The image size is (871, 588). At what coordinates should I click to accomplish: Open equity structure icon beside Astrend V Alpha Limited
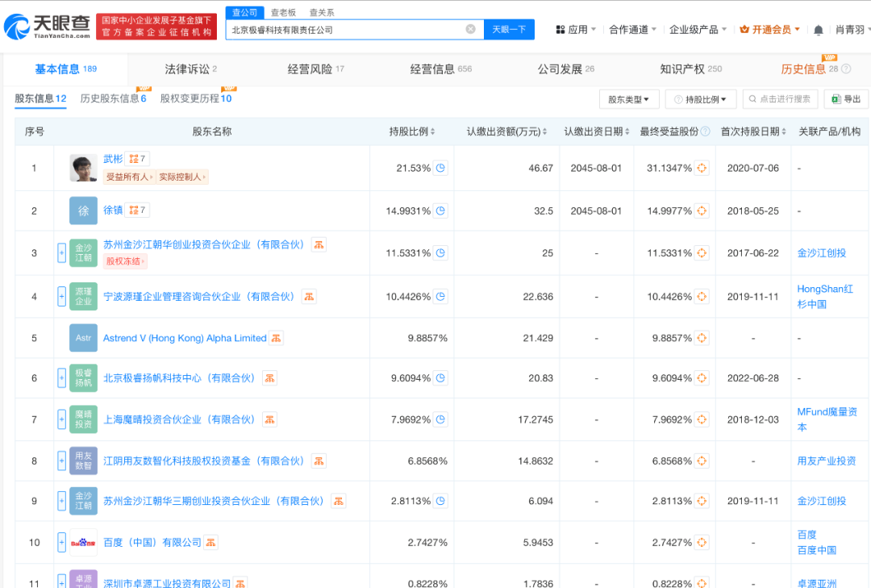(276, 338)
